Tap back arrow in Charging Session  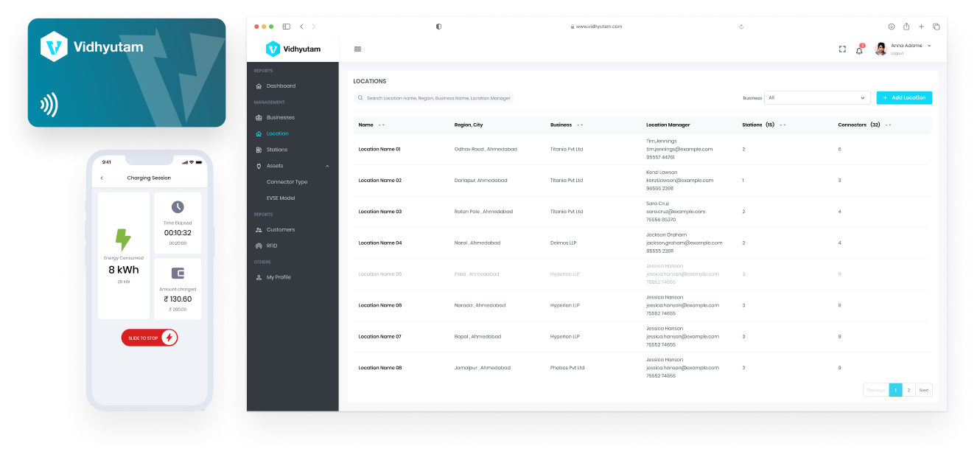pos(102,178)
